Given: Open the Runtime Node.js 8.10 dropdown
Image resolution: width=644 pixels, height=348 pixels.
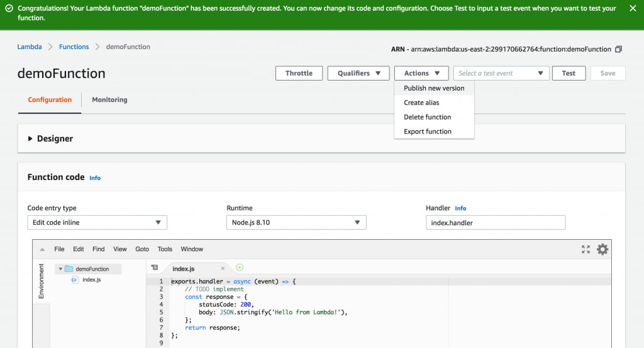Looking at the screenshot, I should [296, 222].
